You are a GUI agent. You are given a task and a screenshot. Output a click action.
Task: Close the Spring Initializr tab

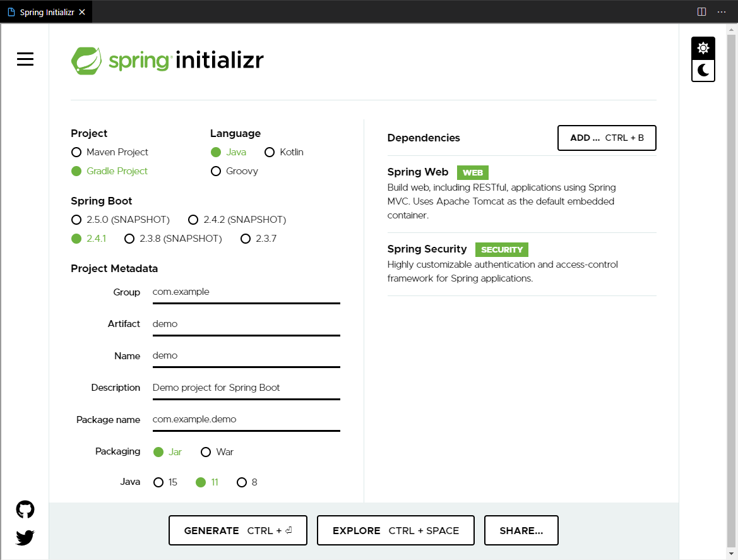pyautogui.click(x=82, y=12)
